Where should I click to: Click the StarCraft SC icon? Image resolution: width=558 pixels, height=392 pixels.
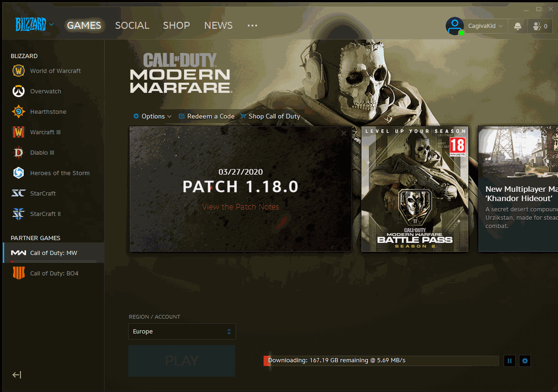(x=18, y=193)
